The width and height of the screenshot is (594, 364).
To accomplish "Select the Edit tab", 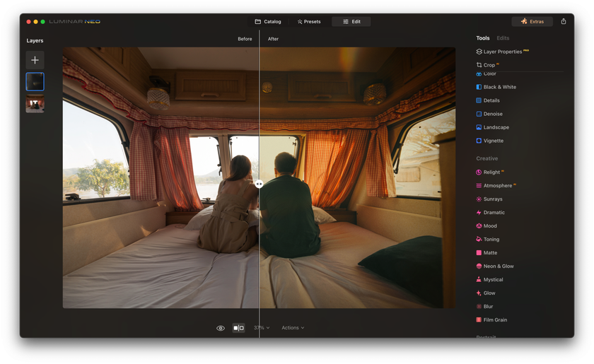I will coord(351,22).
